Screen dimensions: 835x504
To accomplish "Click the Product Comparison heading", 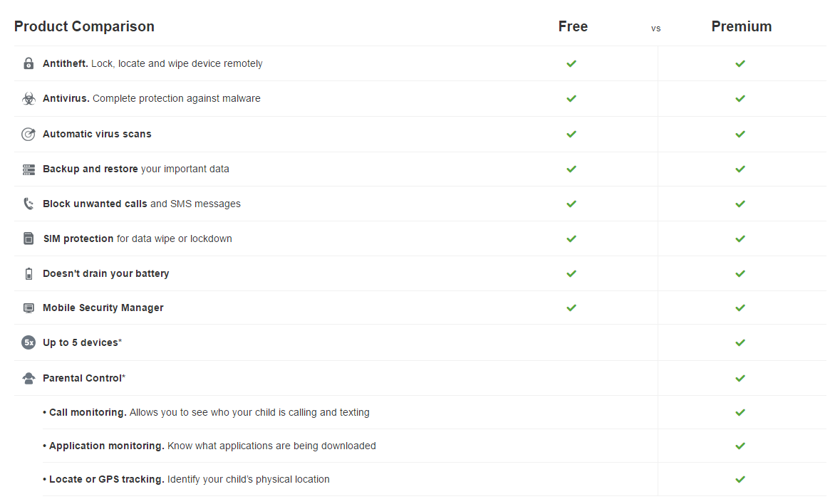I will 84,26.
